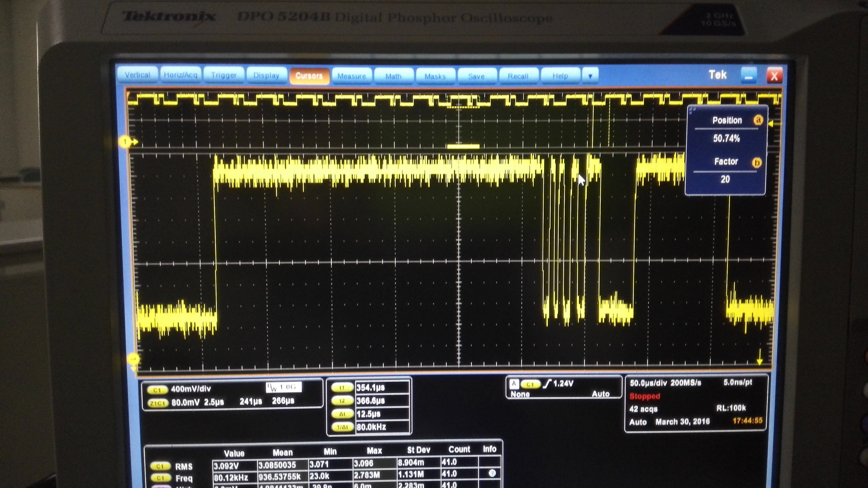Open the Trigger menu
The height and width of the screenshot is (488, 868).
[224, 75]
